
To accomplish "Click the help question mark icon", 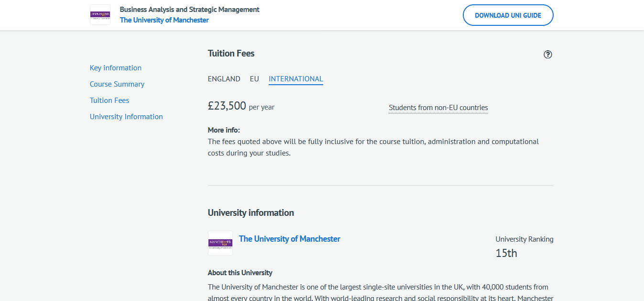I will [x=548, y=55].
